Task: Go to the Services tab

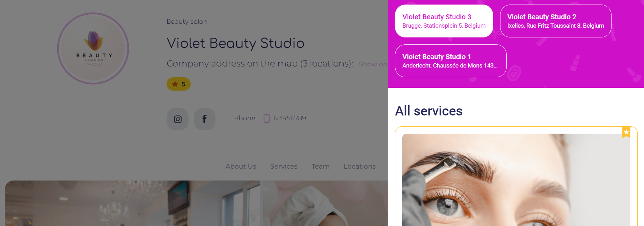Action: 284,167
